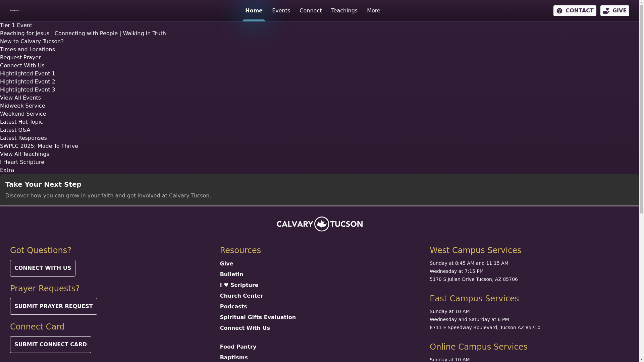Open the Events nav menu
The image size is (644, 362).
coord(281,11)
